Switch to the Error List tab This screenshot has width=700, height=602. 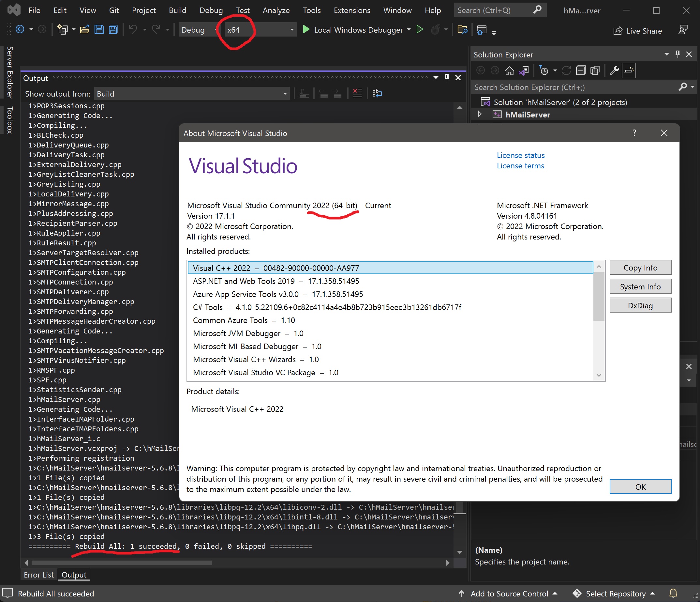coord(38,575)
